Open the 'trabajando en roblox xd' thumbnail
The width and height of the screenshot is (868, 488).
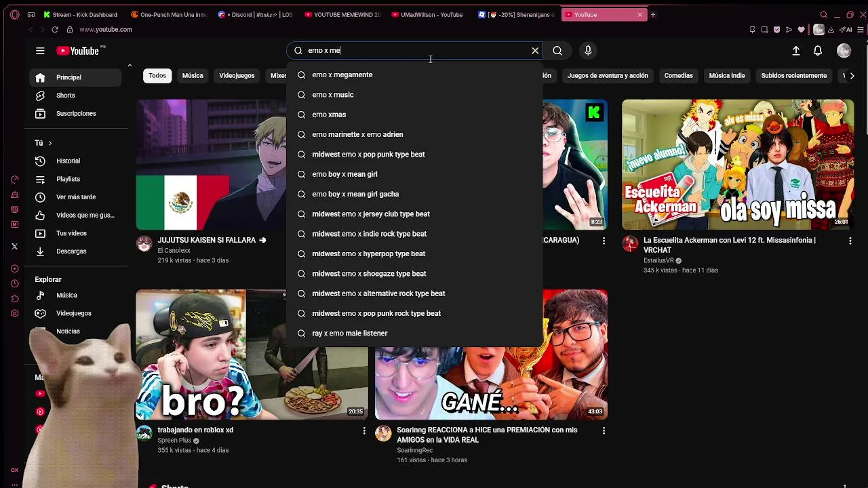click(252, 354)
